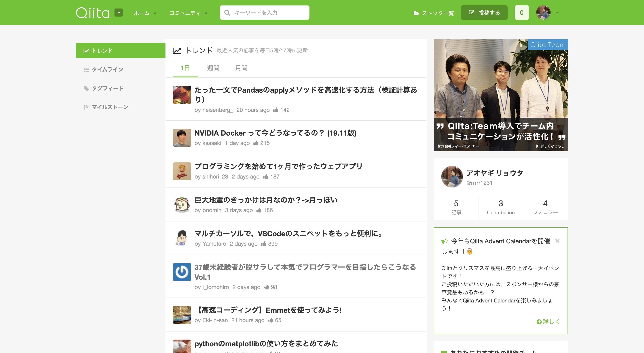644x353 pixels.
Task: Switch to the 週間 trend tab
Action: point(213,68)
